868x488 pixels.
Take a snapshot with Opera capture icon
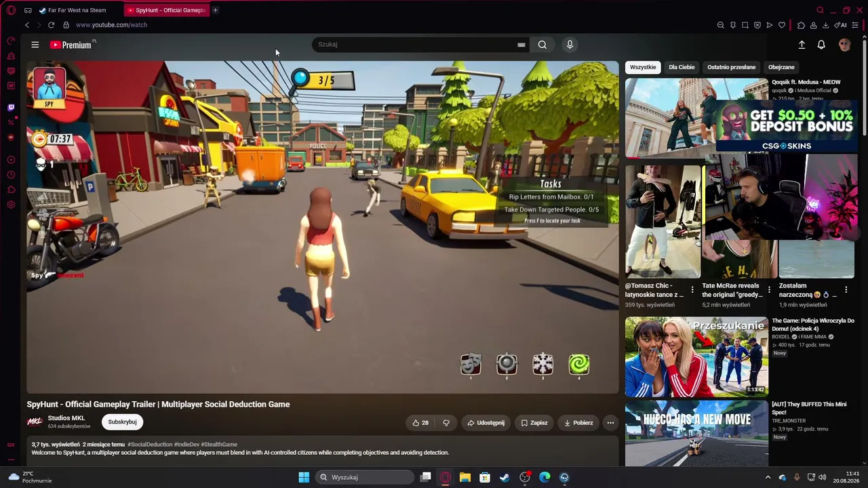click(x=745, y=25)
